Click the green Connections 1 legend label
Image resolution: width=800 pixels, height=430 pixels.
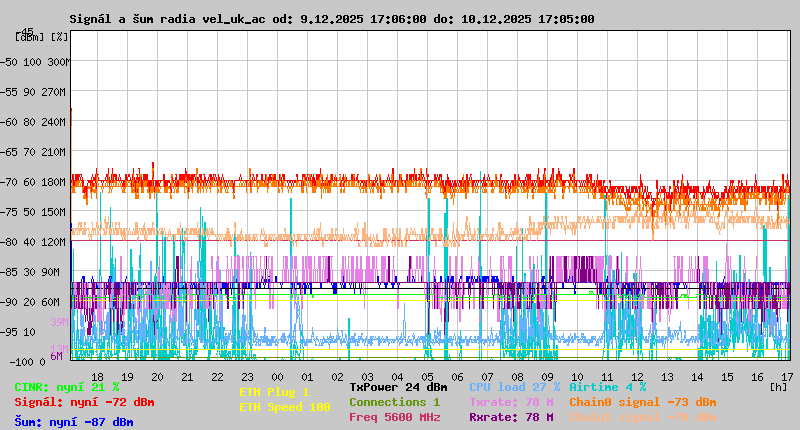coord(394,402)
